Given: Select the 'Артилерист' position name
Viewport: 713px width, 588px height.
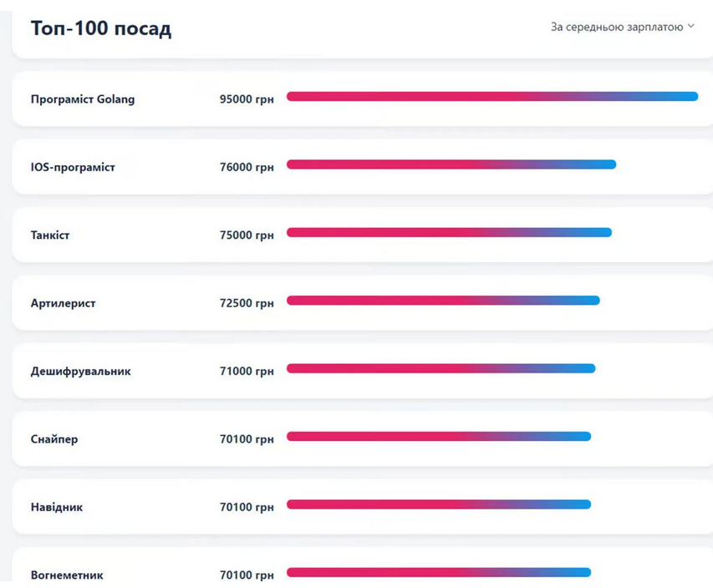Looking at the screenshot, I should coord(64,303).
